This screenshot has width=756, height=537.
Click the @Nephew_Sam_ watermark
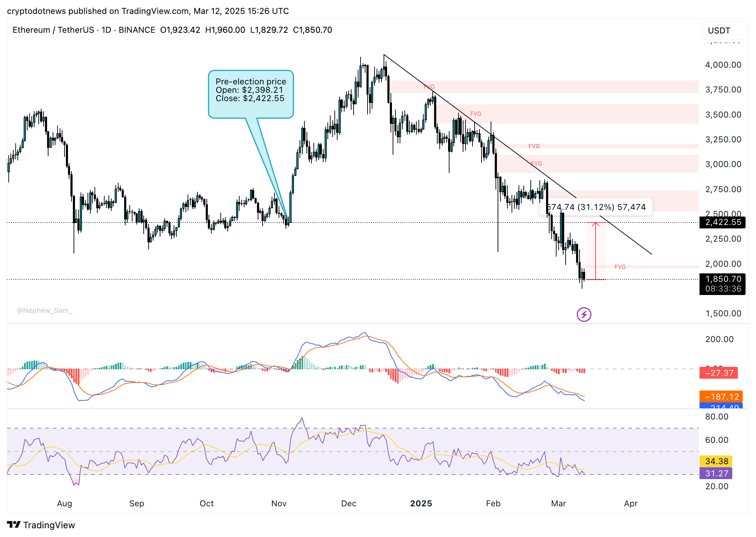(45, 310)
